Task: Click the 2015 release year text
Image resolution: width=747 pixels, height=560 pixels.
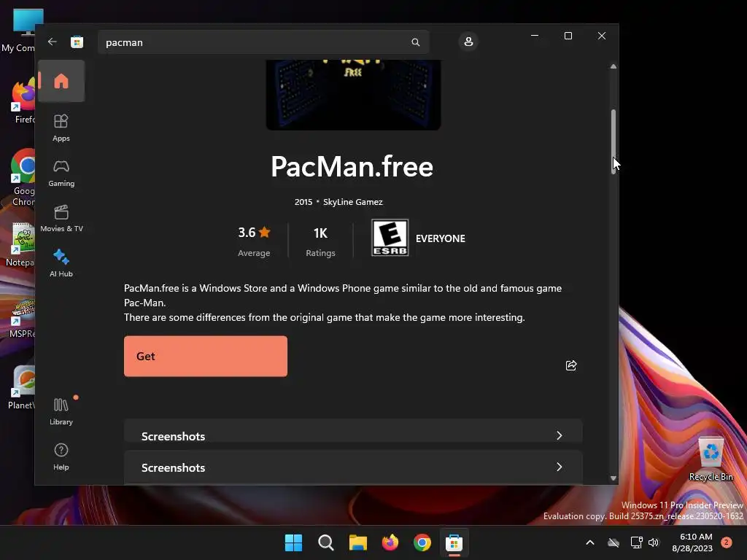Action: point(303,202)
